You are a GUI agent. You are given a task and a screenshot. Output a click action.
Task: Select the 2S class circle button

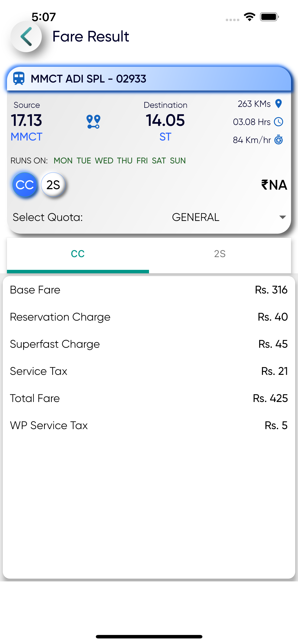coord(53,185)
